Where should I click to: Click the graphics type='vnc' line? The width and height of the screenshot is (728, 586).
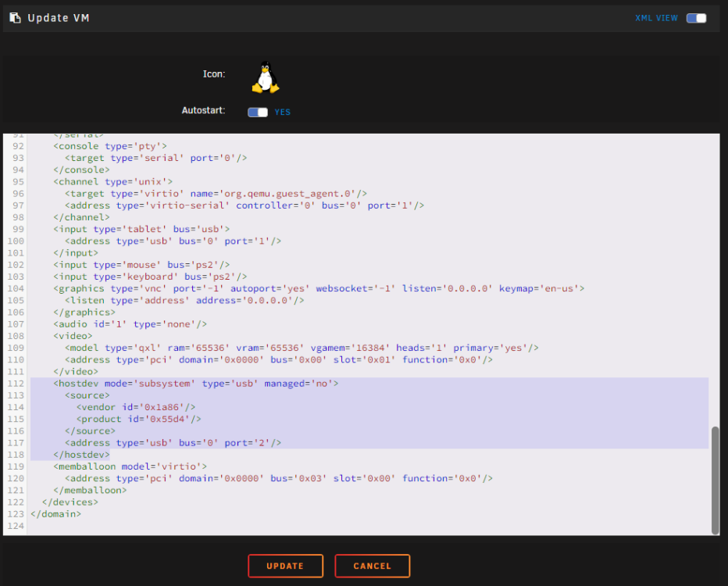[x=319, y=288]
